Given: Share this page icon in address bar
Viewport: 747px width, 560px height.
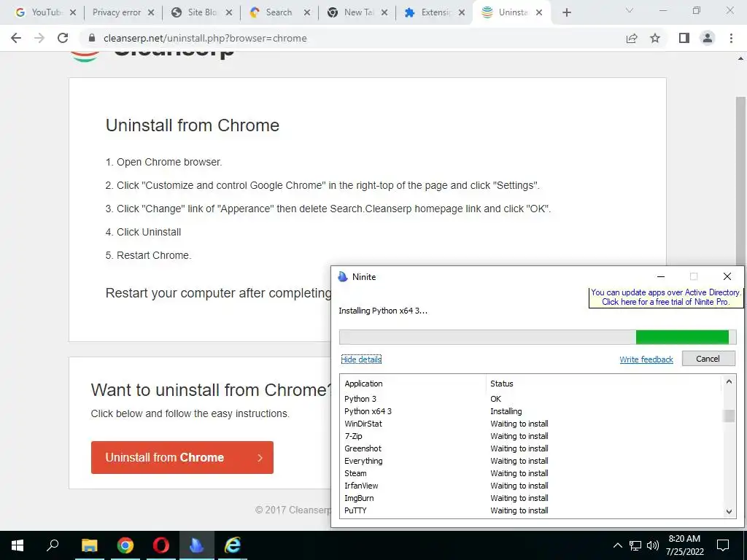Looking at the screenshot, I should click(632, 38).
